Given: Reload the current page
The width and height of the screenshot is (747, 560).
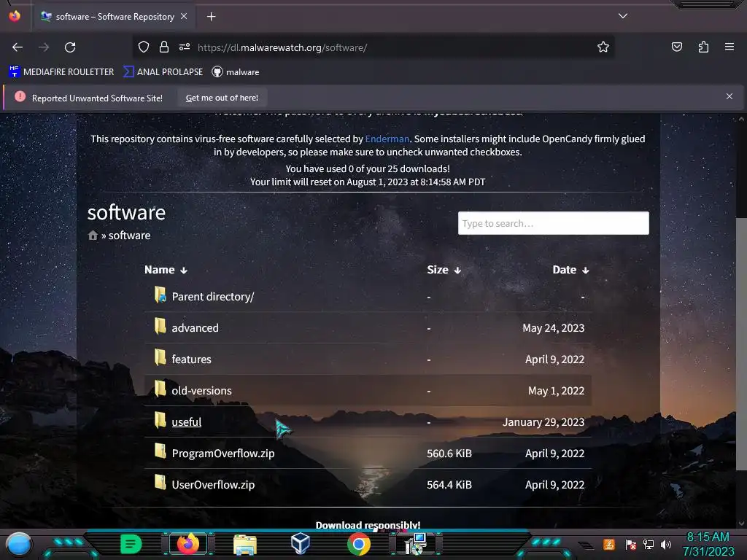Looking at the screenshot, I should click(x=70, y=47).
